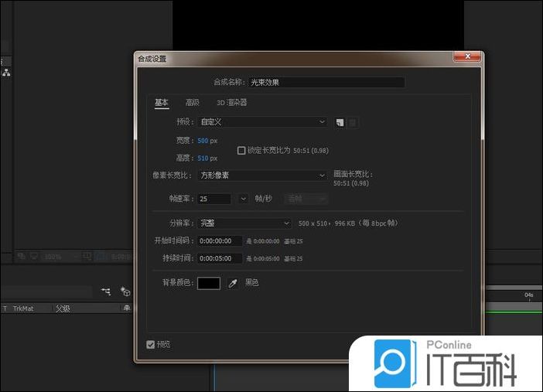Open the disabled drop-frame dropdown after 帧/秒

[x=306, y=199]
